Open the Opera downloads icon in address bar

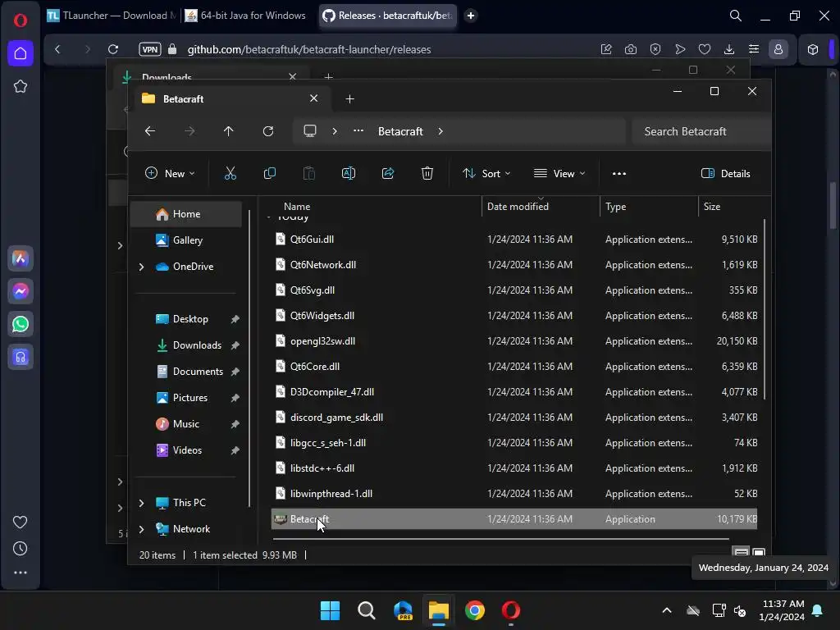(x=729, y=49)
